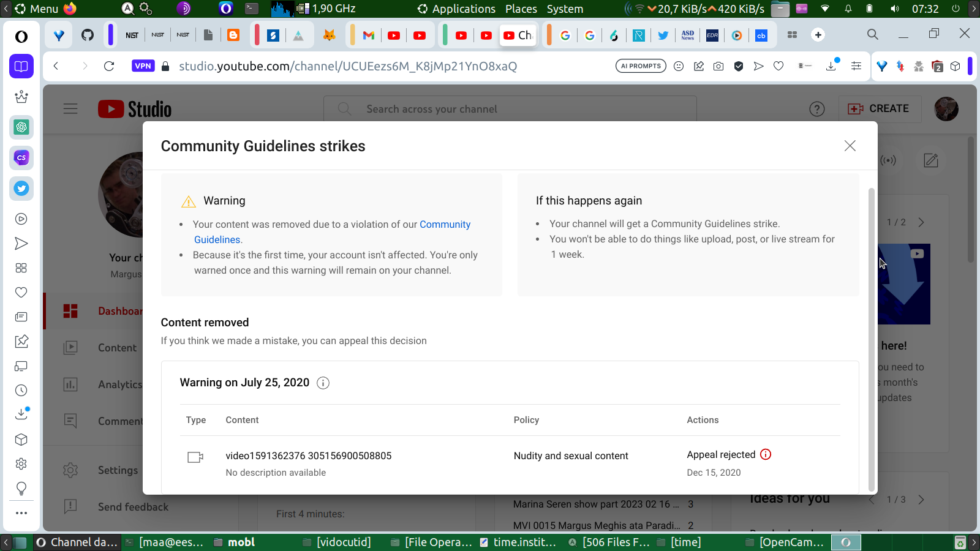Open the Places menu in top panel

click(521, 9)
